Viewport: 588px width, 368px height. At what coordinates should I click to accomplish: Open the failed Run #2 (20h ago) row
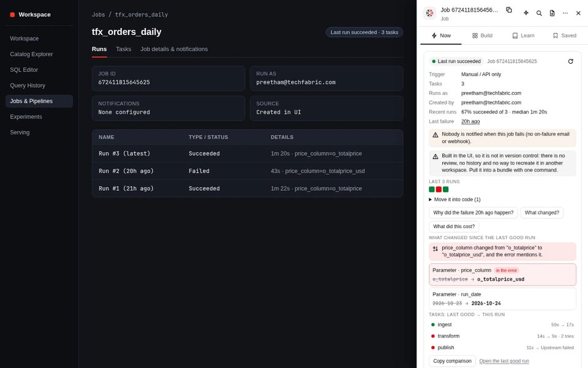(247, 171)
